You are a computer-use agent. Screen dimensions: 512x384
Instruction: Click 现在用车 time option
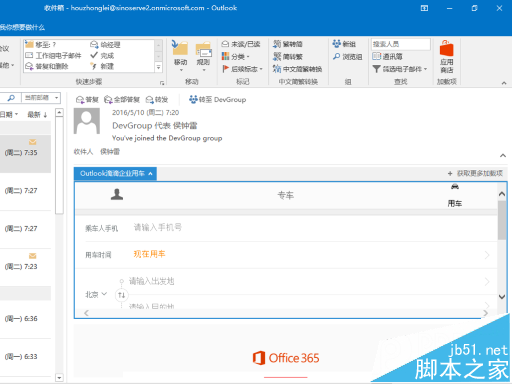point(149,254)
